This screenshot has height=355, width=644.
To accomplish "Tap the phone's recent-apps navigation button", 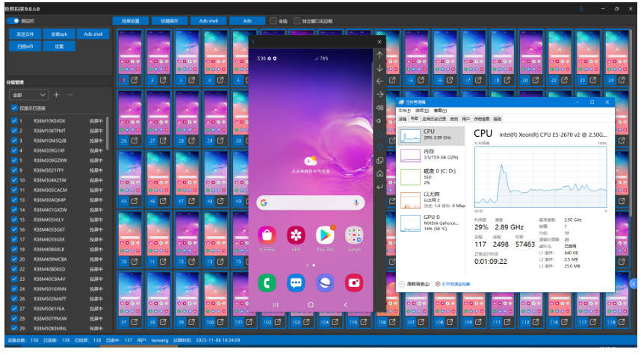I will (276, 305).
